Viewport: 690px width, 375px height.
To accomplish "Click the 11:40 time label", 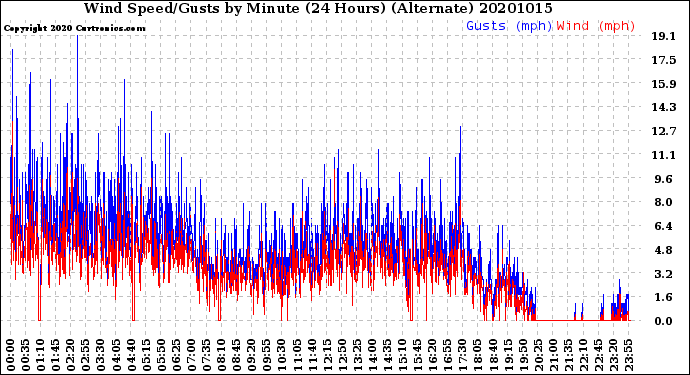I will click(312, 355).
